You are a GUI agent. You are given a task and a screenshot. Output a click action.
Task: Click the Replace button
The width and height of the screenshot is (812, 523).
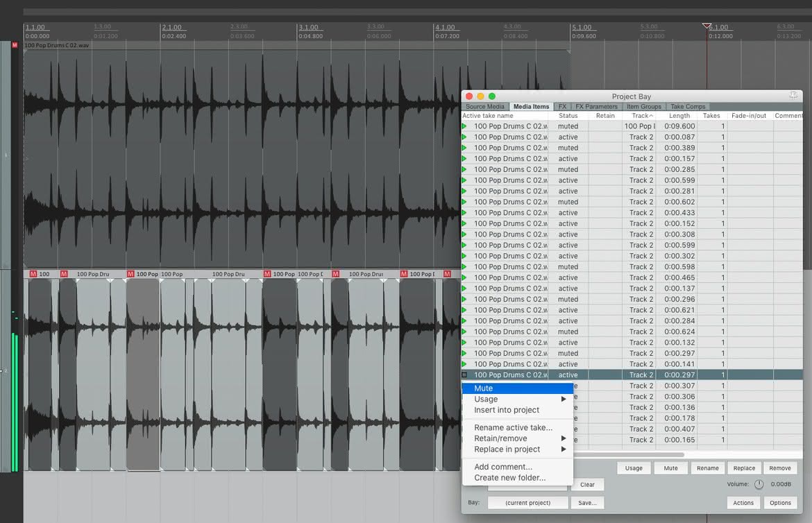point(744,468)
